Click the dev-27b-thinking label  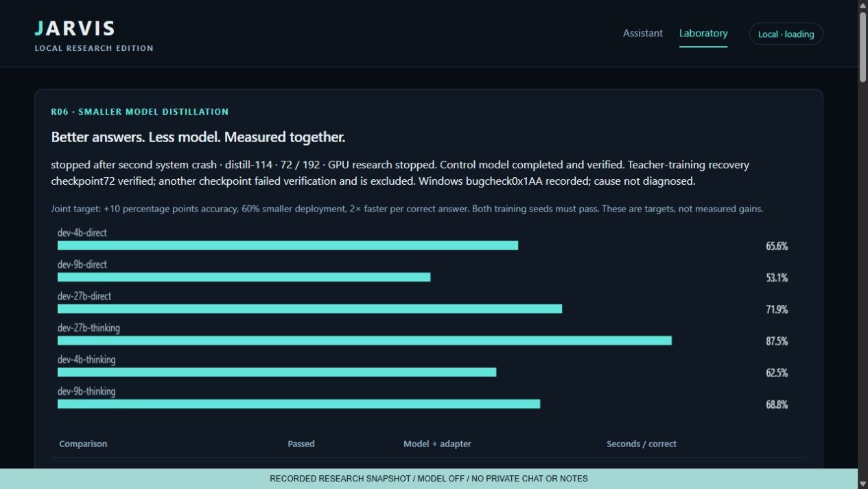[89, 328]
